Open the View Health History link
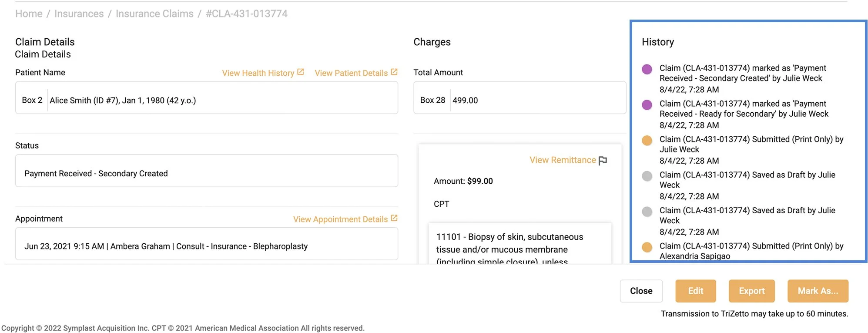Image resolution: width=868 pixels, height=333 pixels. point(258,73)
